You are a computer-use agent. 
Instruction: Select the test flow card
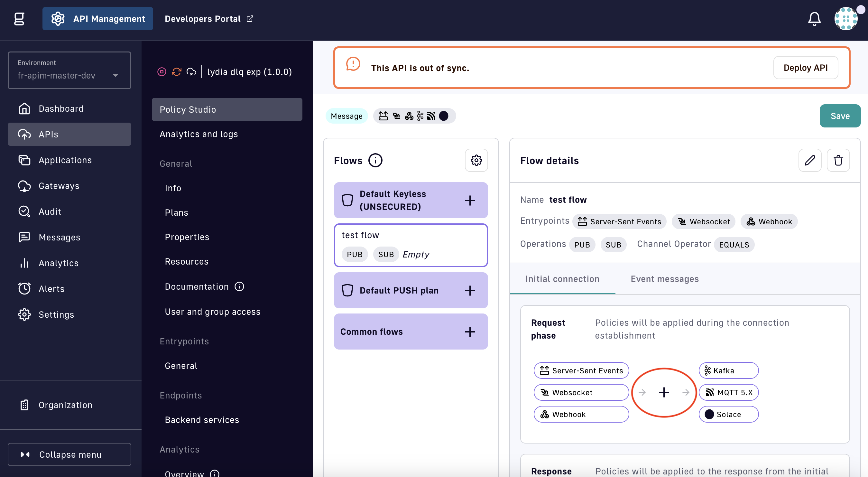point(411,245)
